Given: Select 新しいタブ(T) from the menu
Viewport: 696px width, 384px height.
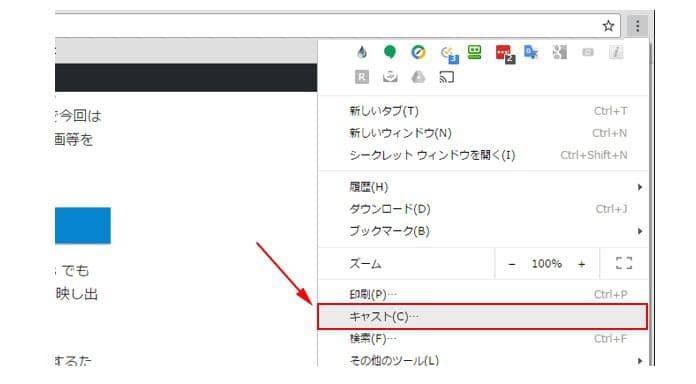Looking at the screenshot, I should coord(483,111).
